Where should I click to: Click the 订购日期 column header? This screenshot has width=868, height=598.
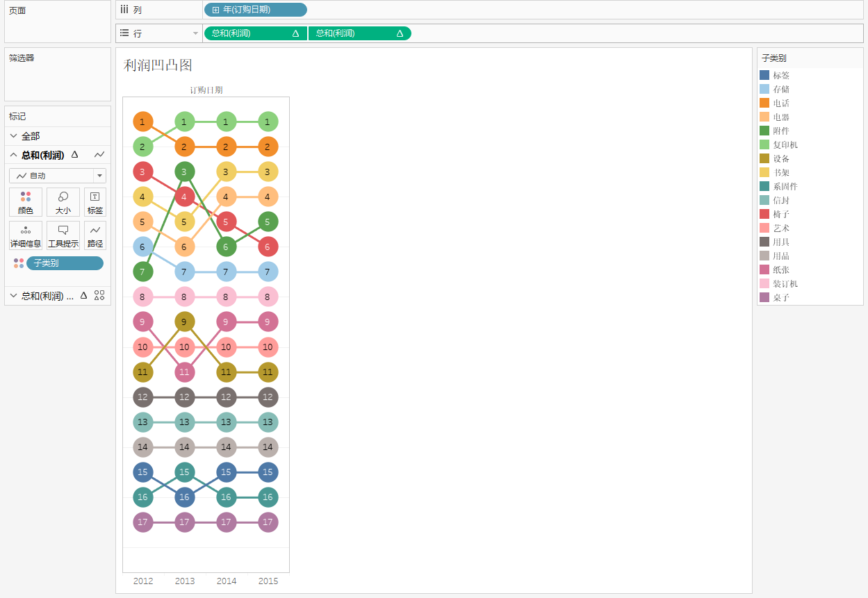206,90
